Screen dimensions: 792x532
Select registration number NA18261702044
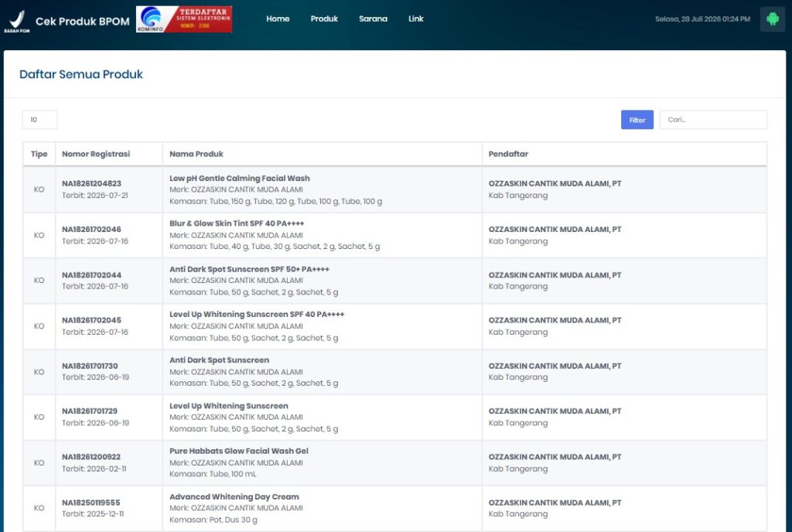[x=91, y=275]
